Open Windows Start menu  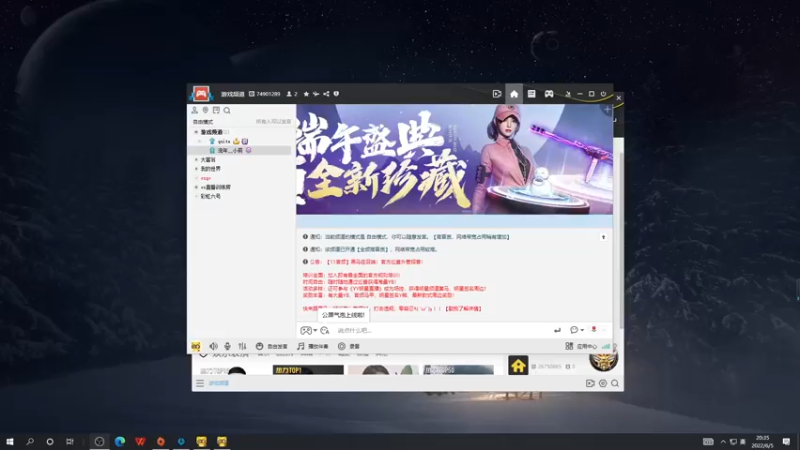click(10, 441)
